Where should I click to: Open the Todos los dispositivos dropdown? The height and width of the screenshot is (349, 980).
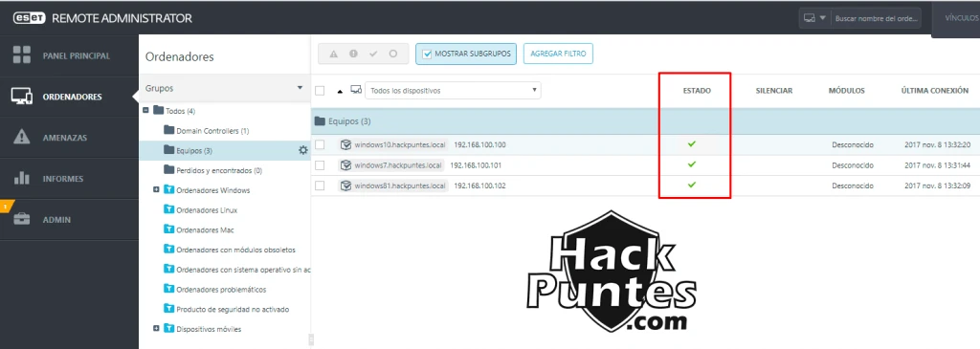click(x=453, y=91)
